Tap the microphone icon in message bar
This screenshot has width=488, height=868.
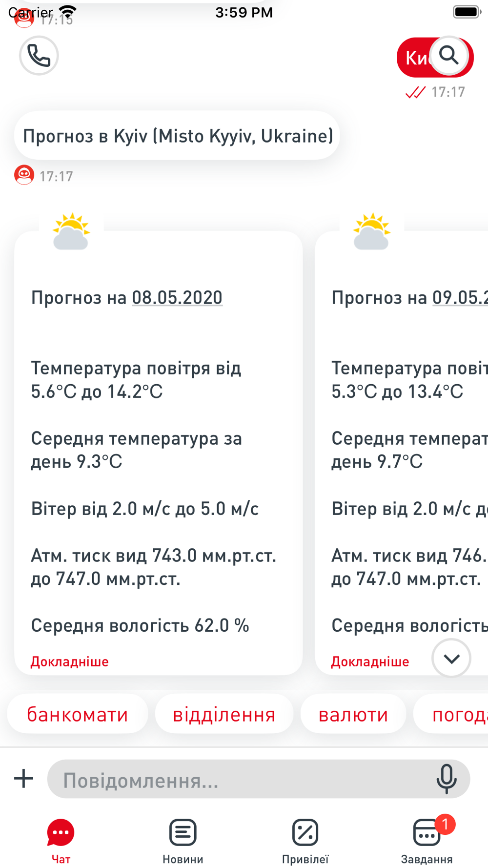(446, 779)
